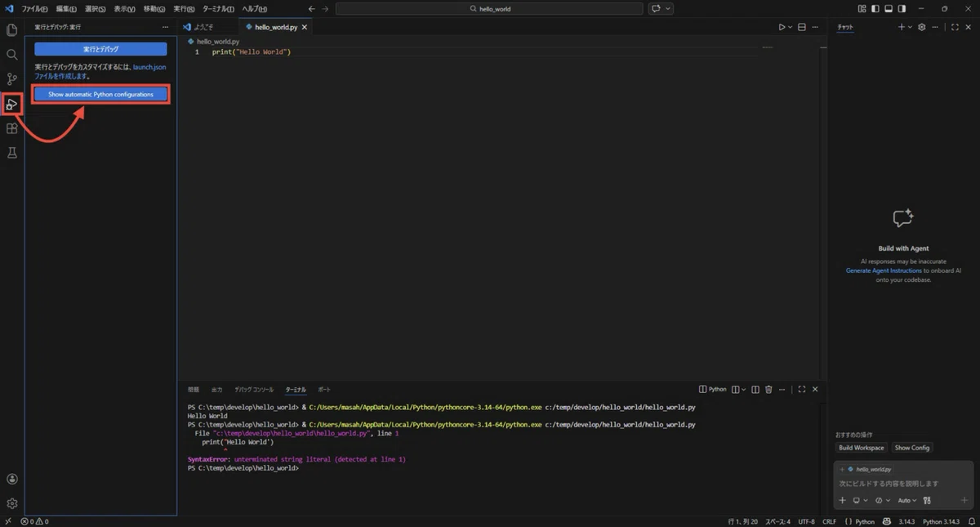
Task: Click the 実行とデバッグ button
Action: pyautogui.click(x=100, y=49)
